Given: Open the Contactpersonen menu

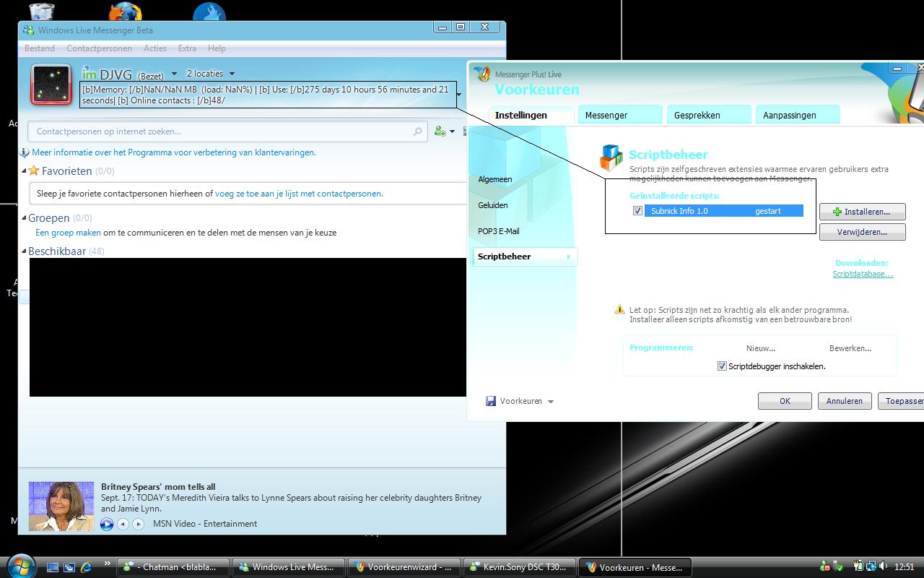Looking at the screenshot, I should coord(99,48).
